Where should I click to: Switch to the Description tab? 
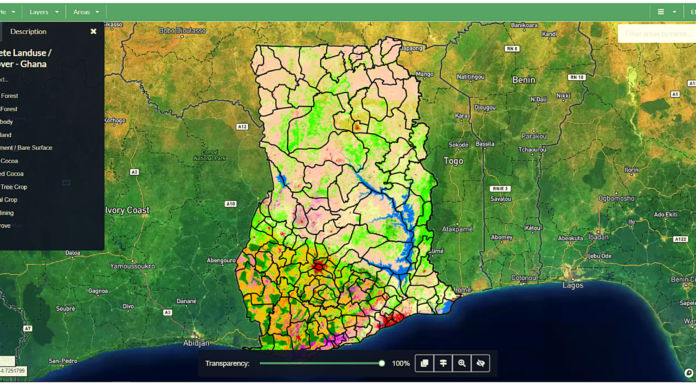tap(28, 32)
